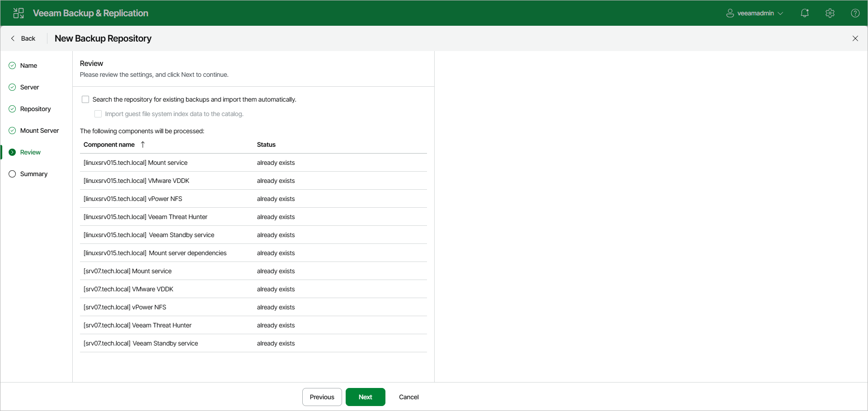Image resolution: width=868 pixels, height=411 pixels.
Task: Click the Summary step circle icon
Action: [x=12, y=174]
